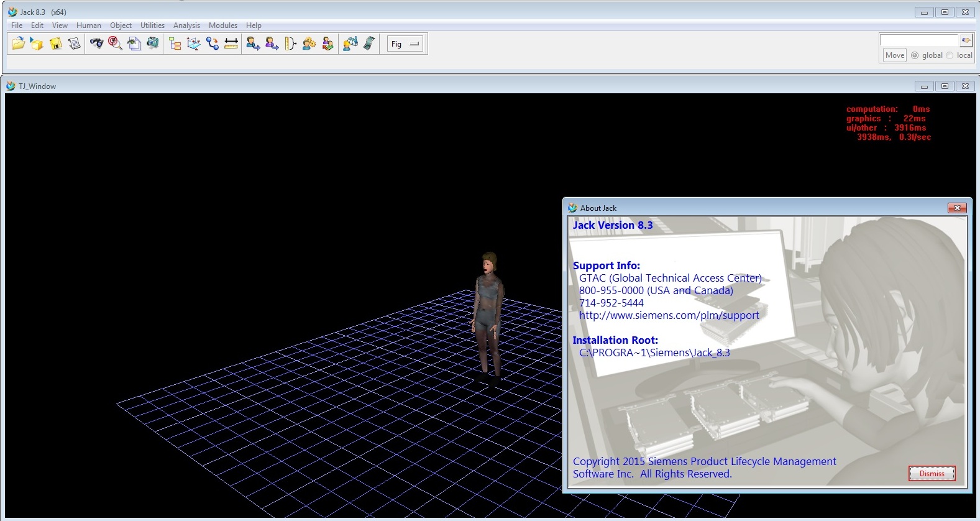Maximize the TJ_Window viewport

(945, 86)
